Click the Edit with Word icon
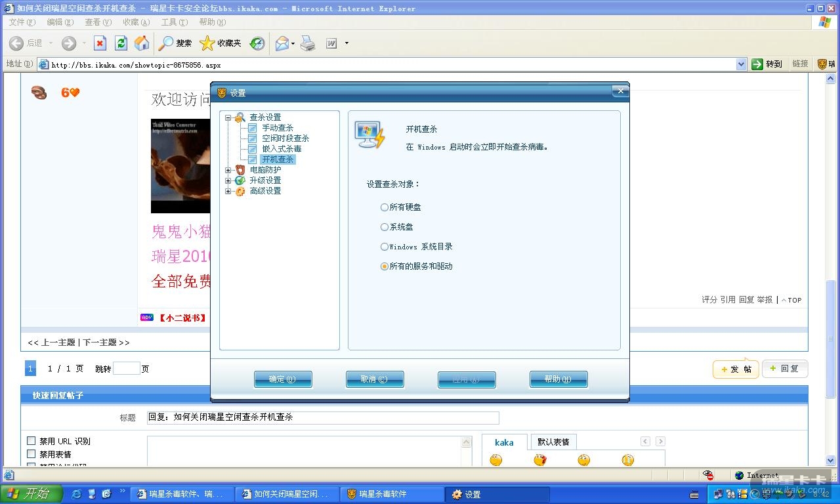This screenshot has height=504, width=840. point(331,43)
